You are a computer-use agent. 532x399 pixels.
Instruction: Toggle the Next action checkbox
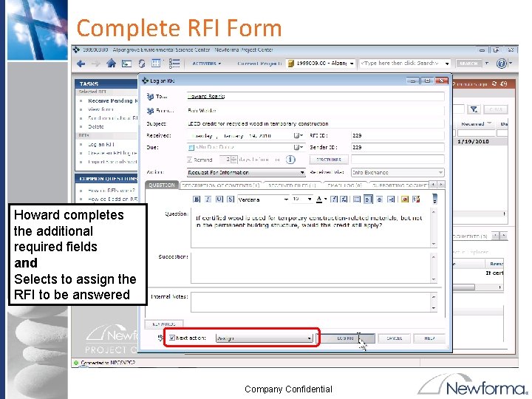click(x=171, y=338)
